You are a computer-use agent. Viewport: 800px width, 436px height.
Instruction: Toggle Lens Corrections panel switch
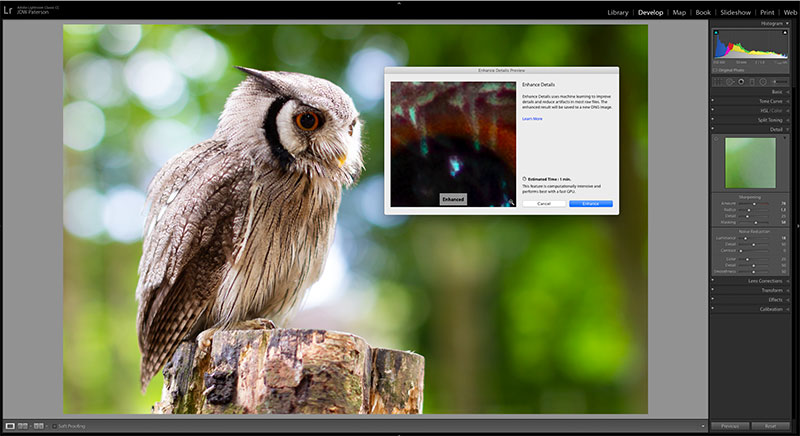[x=713, y=279]
